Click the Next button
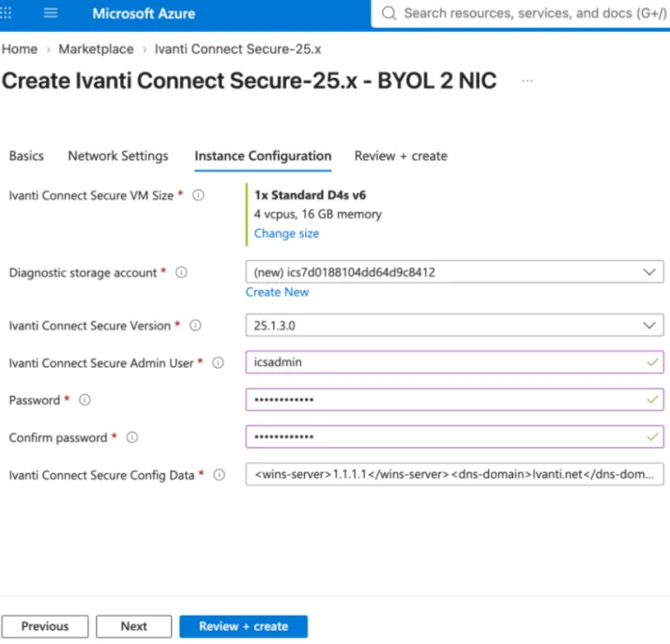Viewport: 670px width, 644px height. (134, 626)
